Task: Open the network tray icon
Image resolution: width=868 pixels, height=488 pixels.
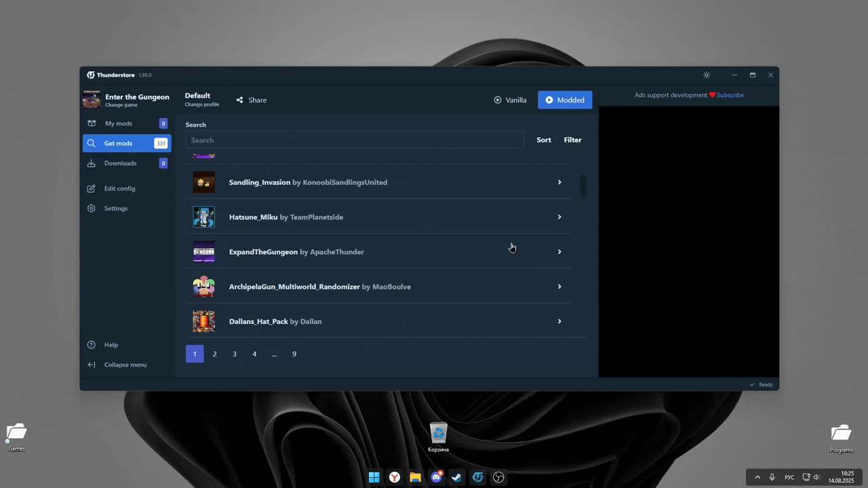Action: click(806, 477)
